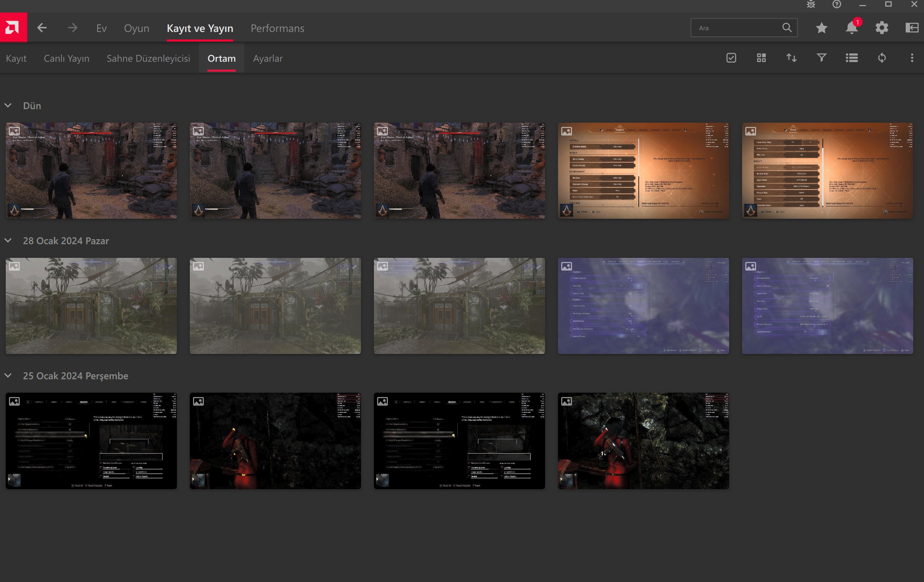This screenshot has width=924, height=582.
Task: Open last purple settings screenshot from 28 Ocak
Action: (827, 306)
